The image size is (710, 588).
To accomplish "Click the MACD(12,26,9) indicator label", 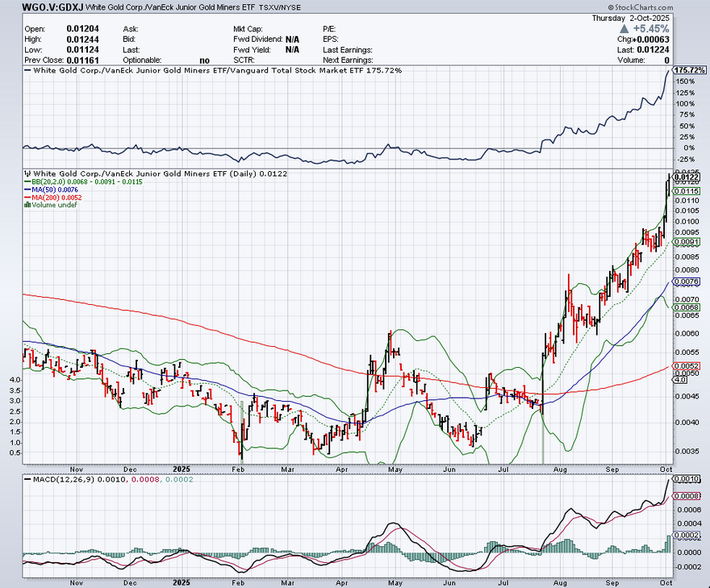I will point(61,479).
